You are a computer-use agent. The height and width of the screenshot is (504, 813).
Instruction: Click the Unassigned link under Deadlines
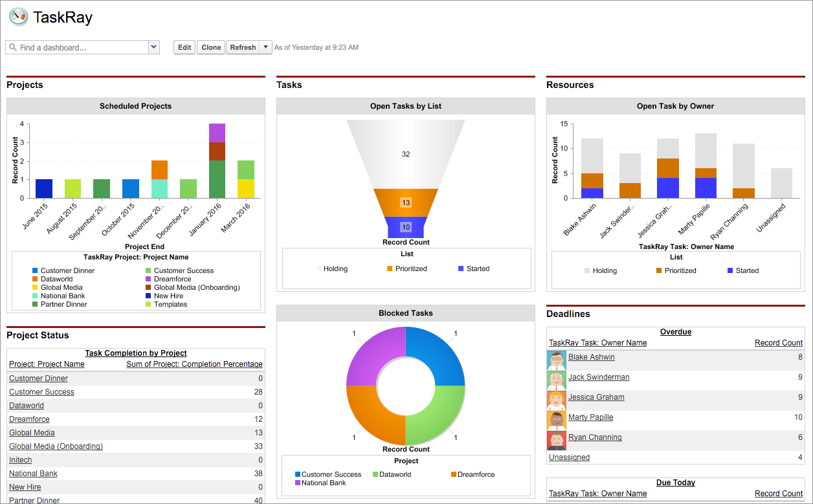click(568, 457)
